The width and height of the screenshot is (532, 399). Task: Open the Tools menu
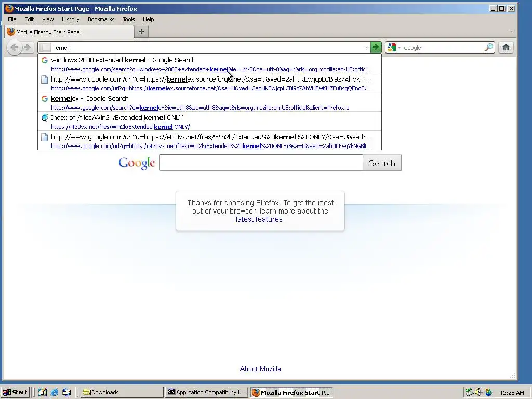(x=129, y=19)
